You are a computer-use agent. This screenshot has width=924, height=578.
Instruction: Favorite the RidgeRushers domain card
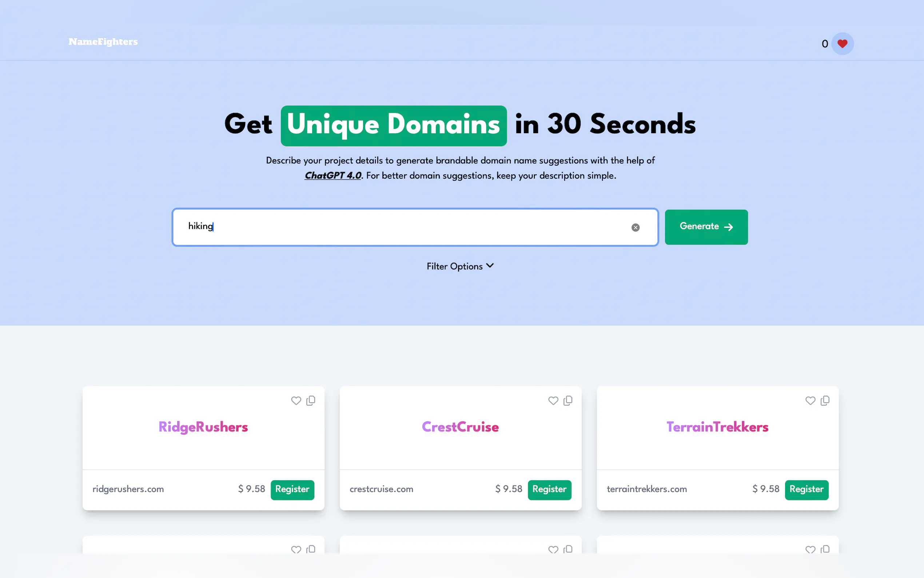pos(296,400)
